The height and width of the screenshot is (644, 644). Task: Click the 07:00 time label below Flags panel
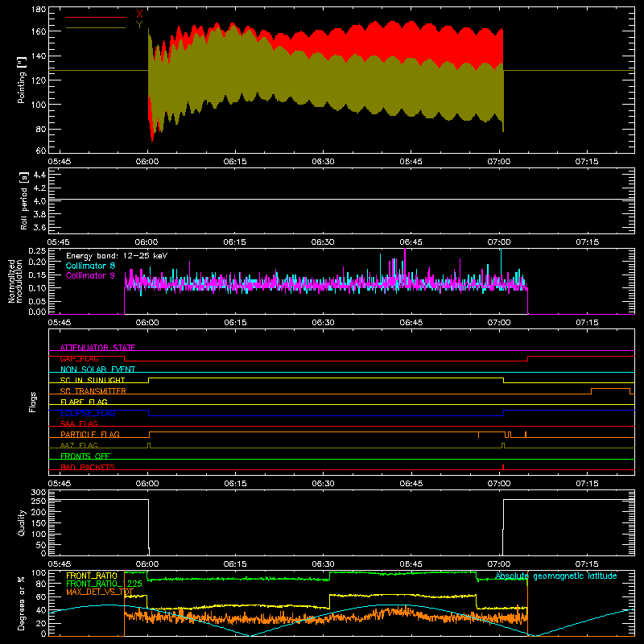[499, 484]
